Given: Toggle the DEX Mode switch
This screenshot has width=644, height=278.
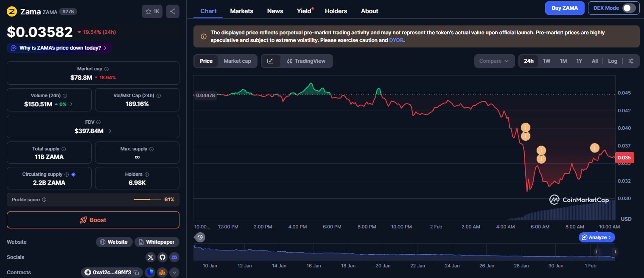Looking at the screenshot, I should [x=629, y=8].
